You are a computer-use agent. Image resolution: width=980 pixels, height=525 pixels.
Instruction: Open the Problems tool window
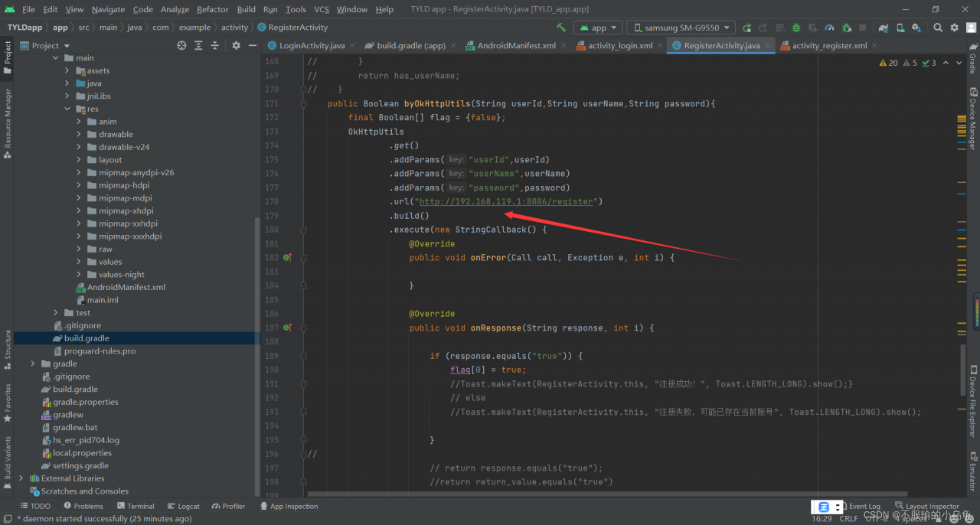pos(83,506)
